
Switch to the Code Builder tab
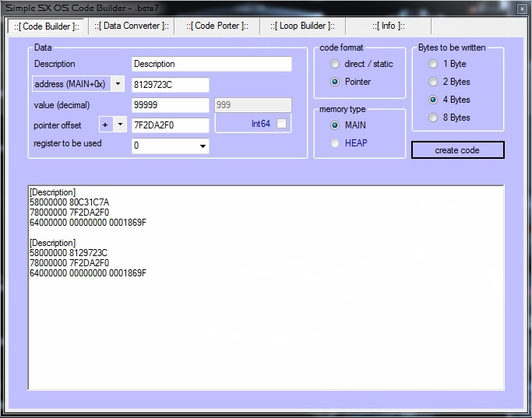47,26
